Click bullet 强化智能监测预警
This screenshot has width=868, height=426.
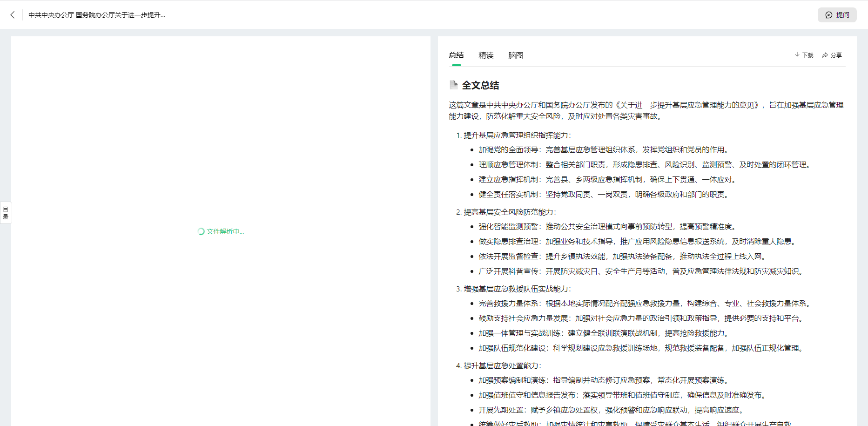tap(608, 226)
